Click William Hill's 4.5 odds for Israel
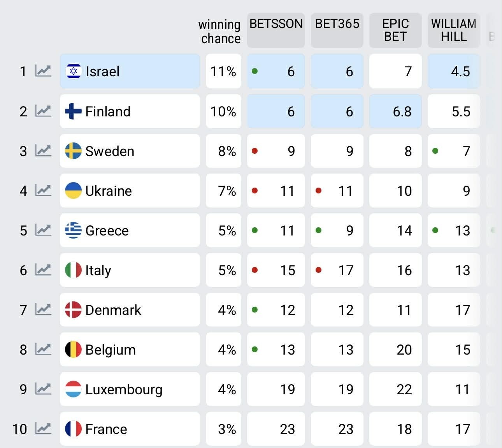 point(454,71)
